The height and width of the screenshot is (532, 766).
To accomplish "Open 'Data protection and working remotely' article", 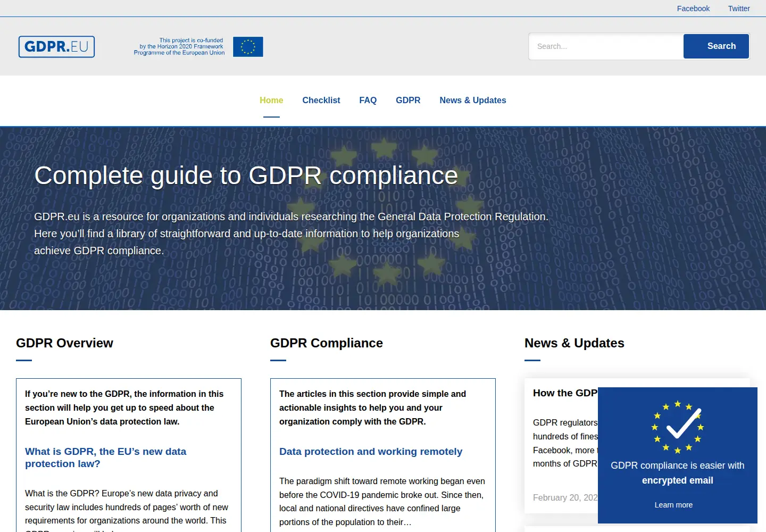I will pos(371,452).
